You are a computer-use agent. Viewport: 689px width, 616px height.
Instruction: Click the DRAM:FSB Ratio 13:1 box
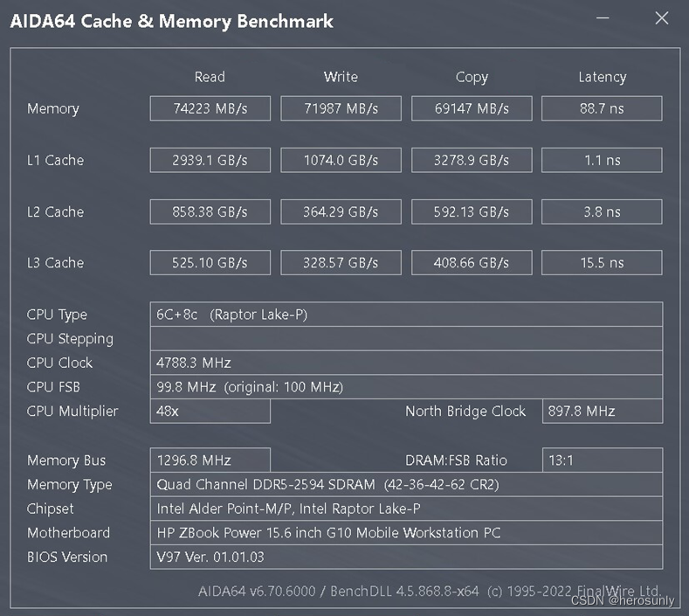pos(602,460)
